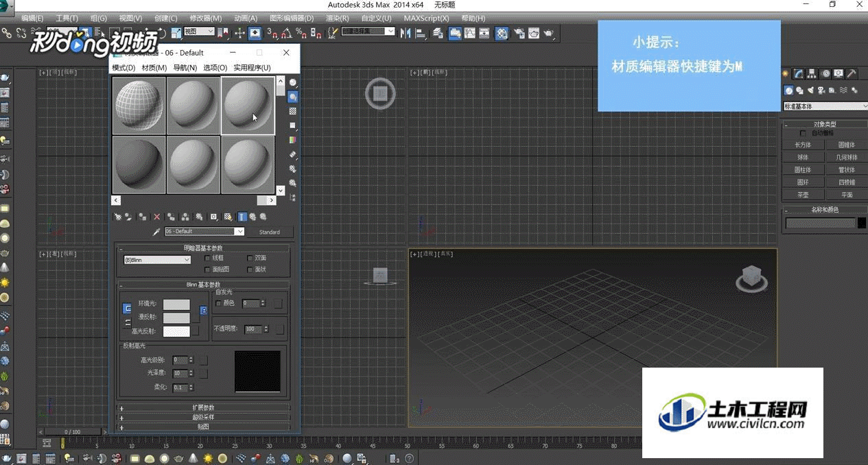868x465 pixels.
Task: Select Space Warps wavy icon in Create panel
Action: click(843, 91)
